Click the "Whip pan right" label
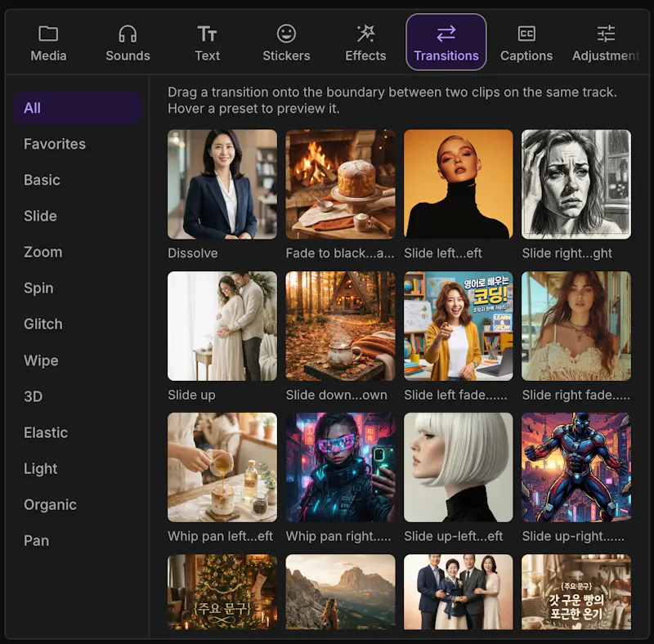Screen dimensions: 654x644 pos(338,536)
